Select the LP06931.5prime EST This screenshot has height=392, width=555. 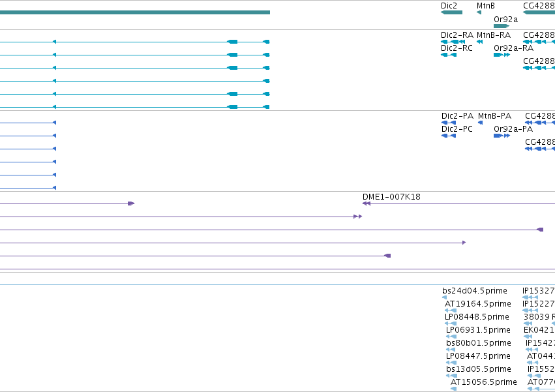(452, 337)
